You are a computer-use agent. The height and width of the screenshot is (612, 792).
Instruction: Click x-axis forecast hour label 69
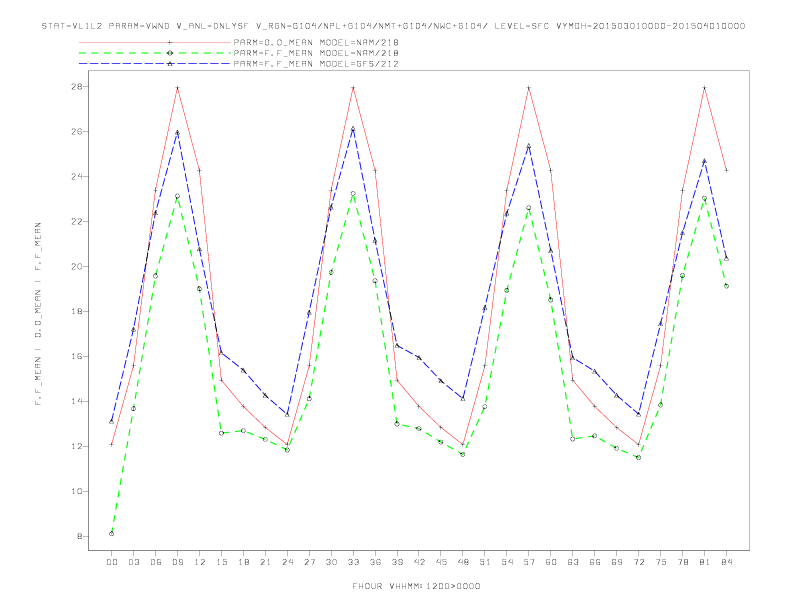(617, 562)
